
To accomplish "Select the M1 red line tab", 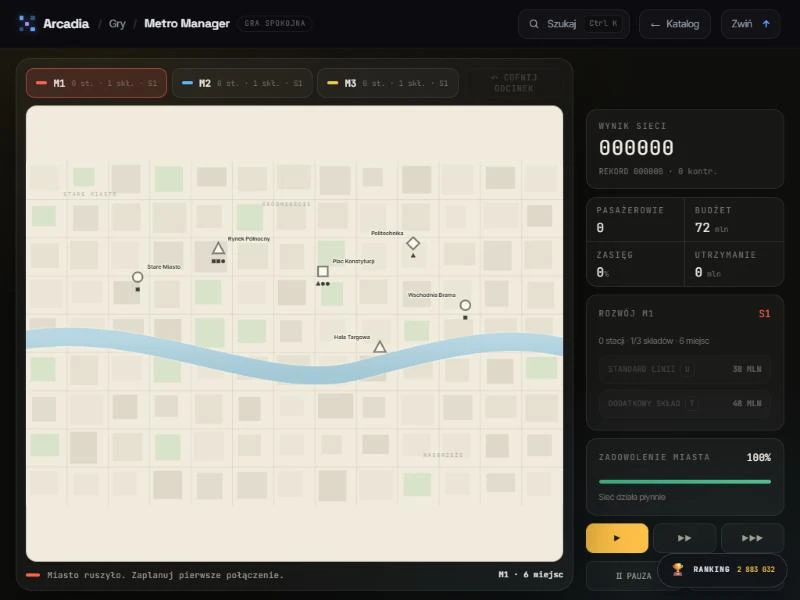I will coord(96,83).
